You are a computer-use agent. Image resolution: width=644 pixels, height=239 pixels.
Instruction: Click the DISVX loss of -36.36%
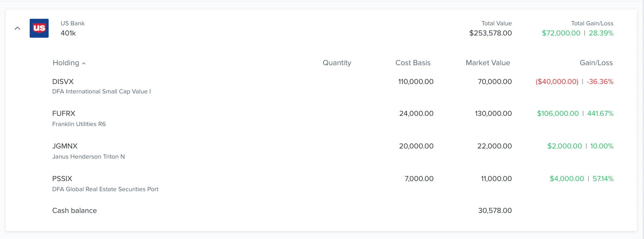click(600, 81)
